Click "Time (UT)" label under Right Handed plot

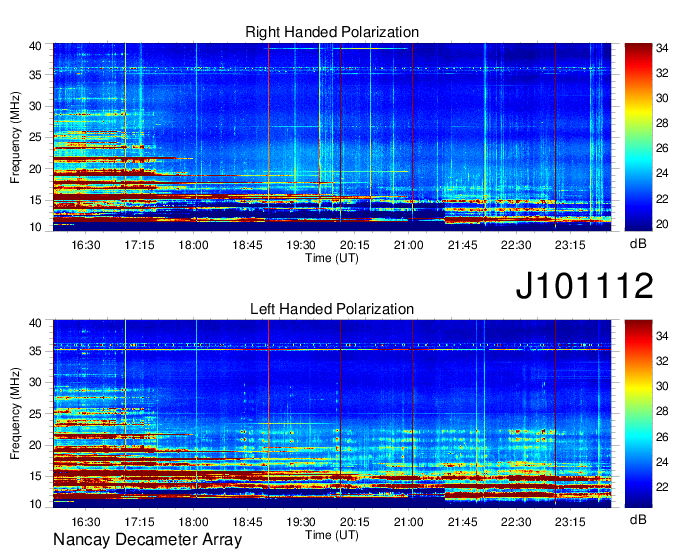click(x=332, y=258)
